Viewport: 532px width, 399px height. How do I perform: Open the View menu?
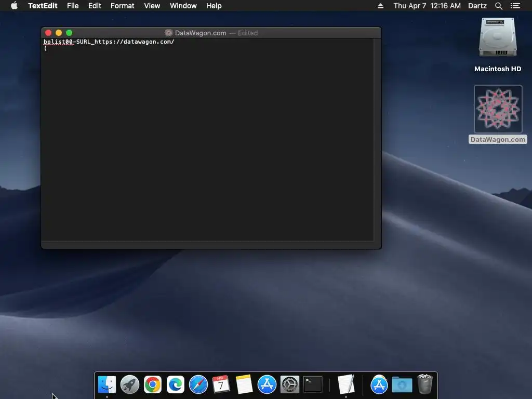(152, 6)
